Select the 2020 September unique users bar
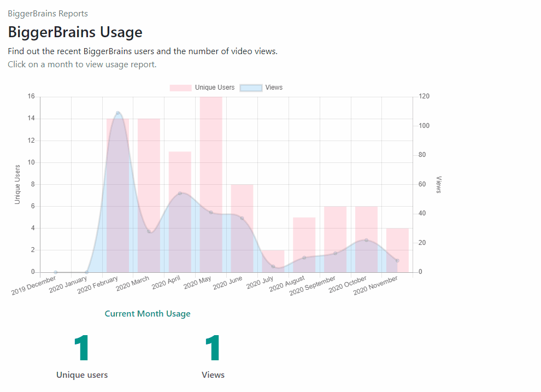The image size is (541, 392). [x=335, y=239]
